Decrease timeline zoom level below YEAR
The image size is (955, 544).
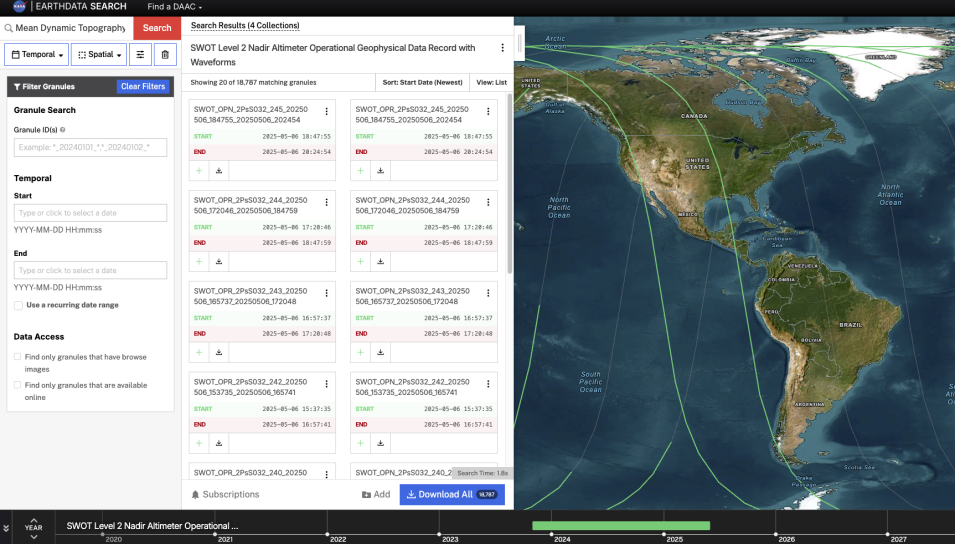pyautogui.click(x=33, y=537)
